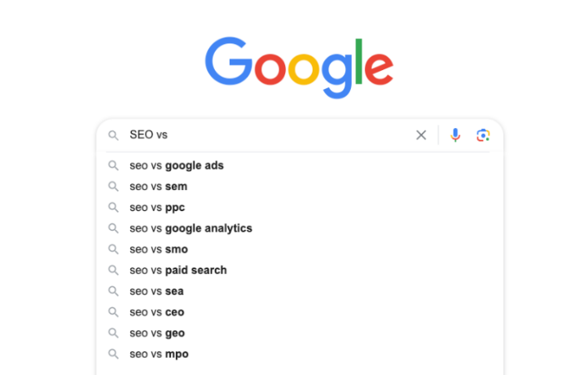Screen dimensions: 588x375
Task: Pick 'seo vs google analytics' suggestion
Action: pos(191,228)
